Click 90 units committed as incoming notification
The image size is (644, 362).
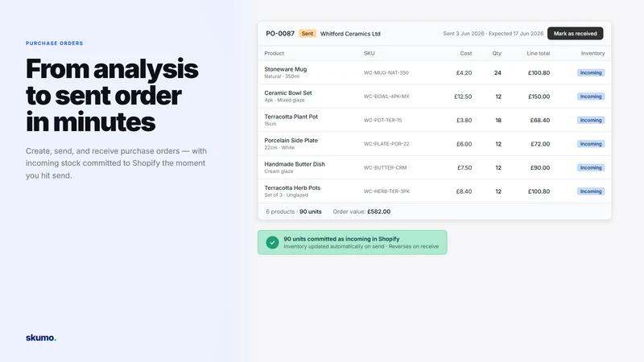[353, 243]
